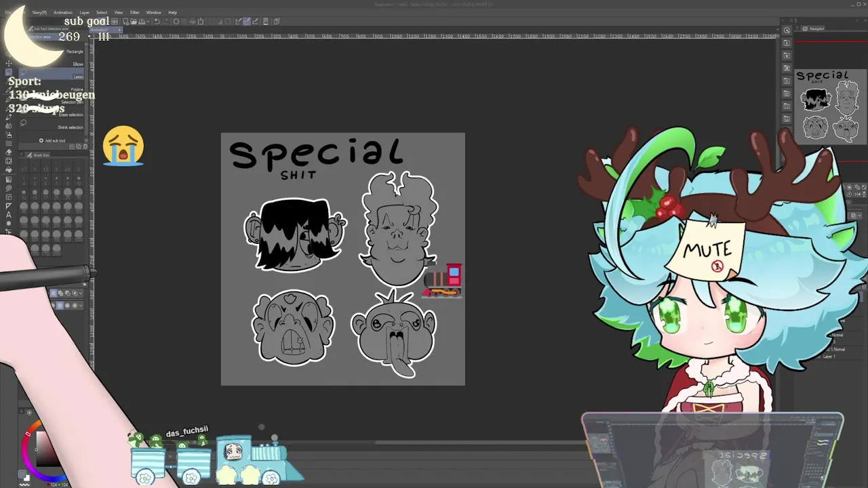
Task: Select the Lasso sub tool
Action: pyautogui.click(x=52, y=73)
